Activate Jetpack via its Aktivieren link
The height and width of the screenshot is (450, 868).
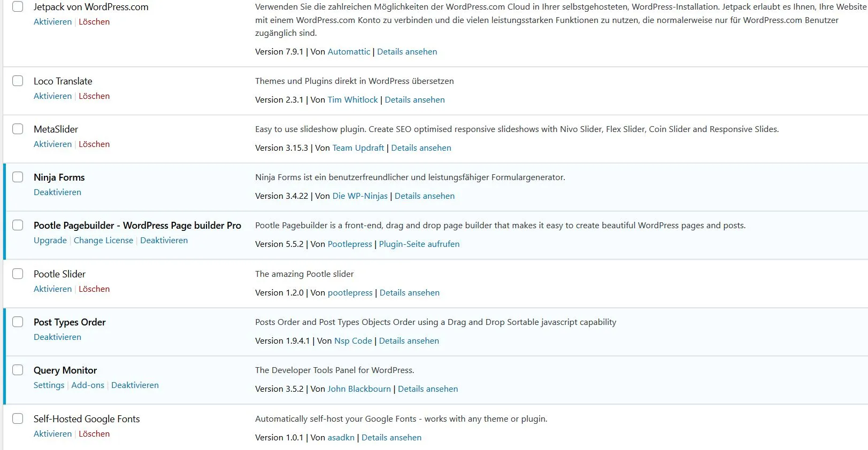[x=52, y=22]
